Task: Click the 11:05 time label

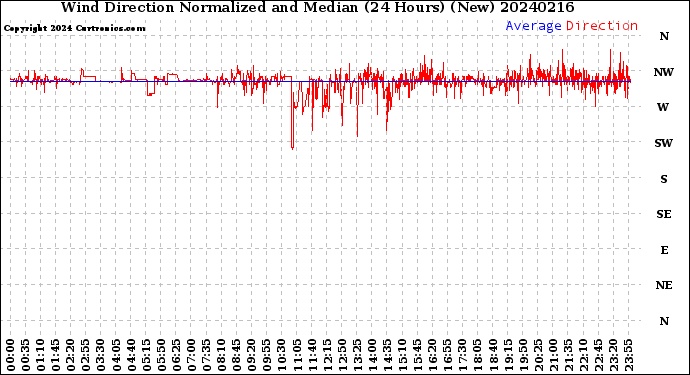Action: 297,355
